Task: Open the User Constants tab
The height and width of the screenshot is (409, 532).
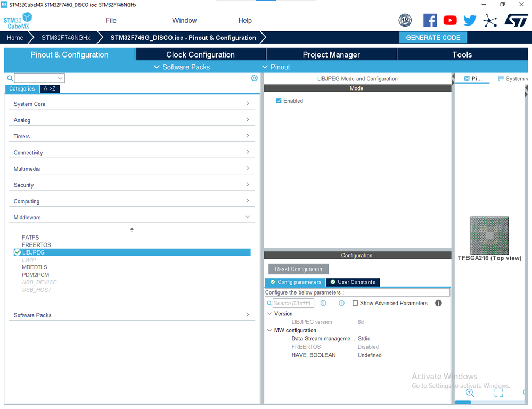Action: click(x=353, y=282)
